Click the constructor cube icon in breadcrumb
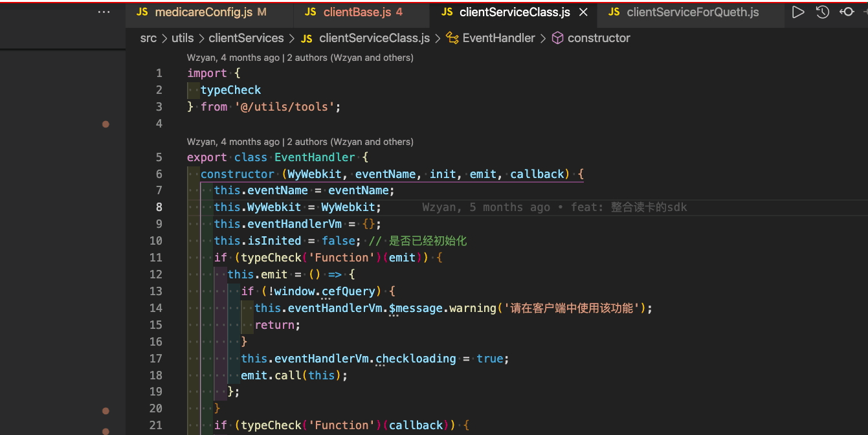Image resolution: width=868 pixels, height=435 pixels. [x=557, y=38]
